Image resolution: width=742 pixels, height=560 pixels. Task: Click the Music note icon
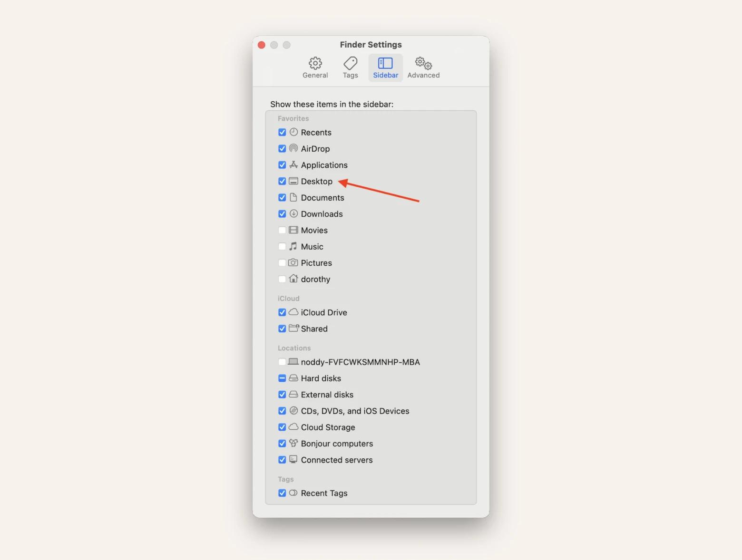pos(293,246)
